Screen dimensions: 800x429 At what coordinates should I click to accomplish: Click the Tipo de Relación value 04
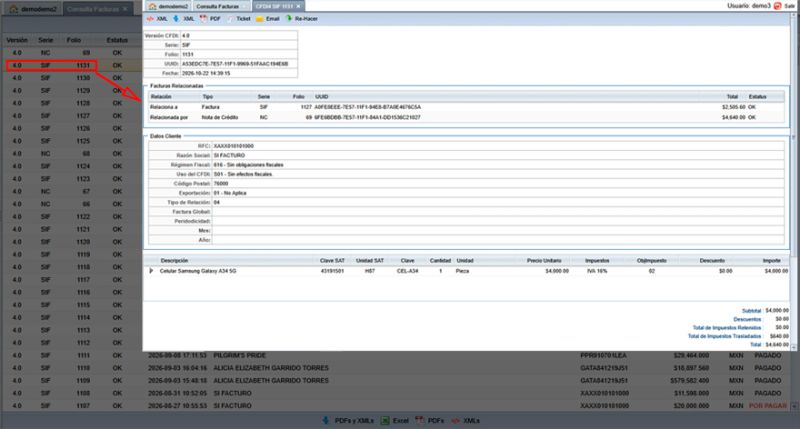tap(216, 203)
